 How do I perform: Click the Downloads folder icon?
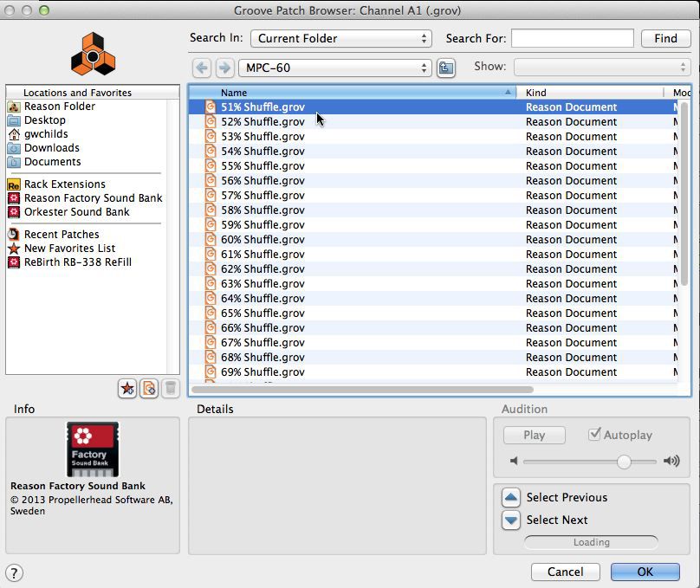click(x=14, y=148)
